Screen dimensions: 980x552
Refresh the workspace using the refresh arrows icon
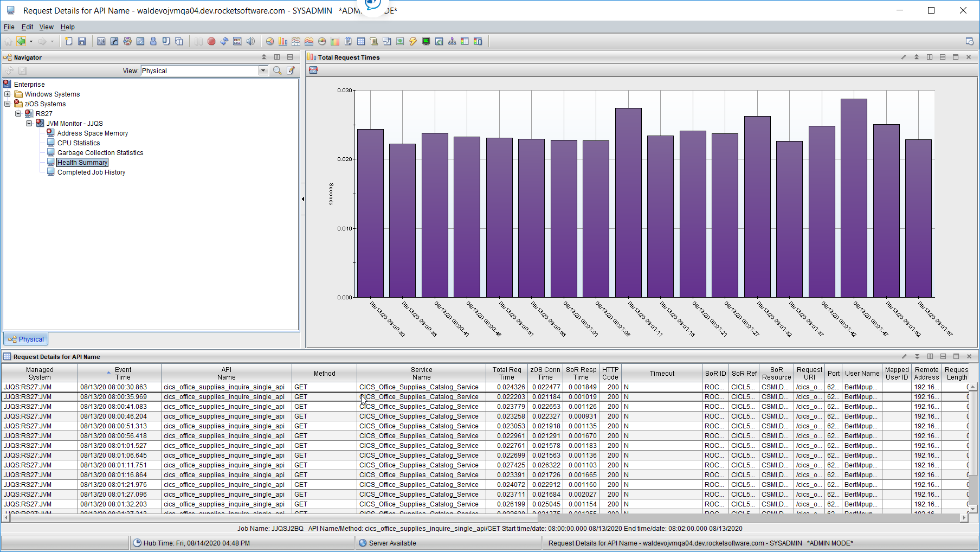224,41
